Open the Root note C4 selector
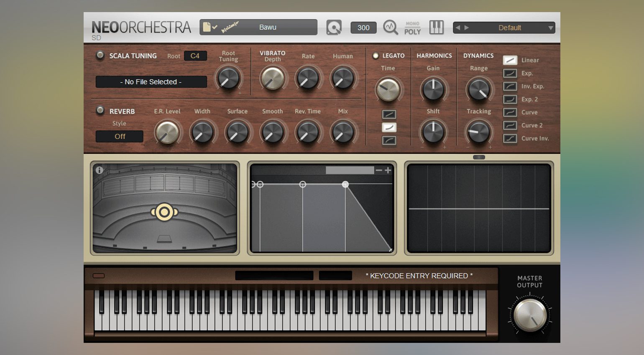The height and width of the screenshot is (355, 644). coord(195,56)
